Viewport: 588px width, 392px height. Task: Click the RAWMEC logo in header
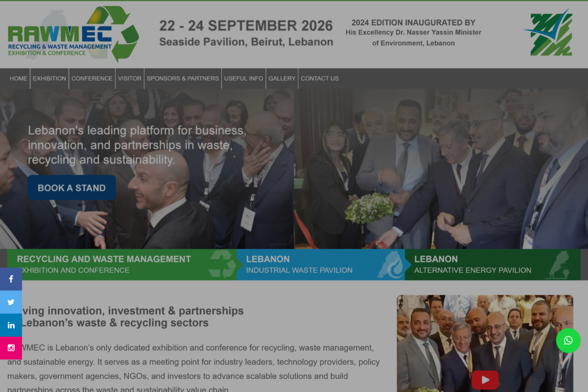tap(73, 34)
